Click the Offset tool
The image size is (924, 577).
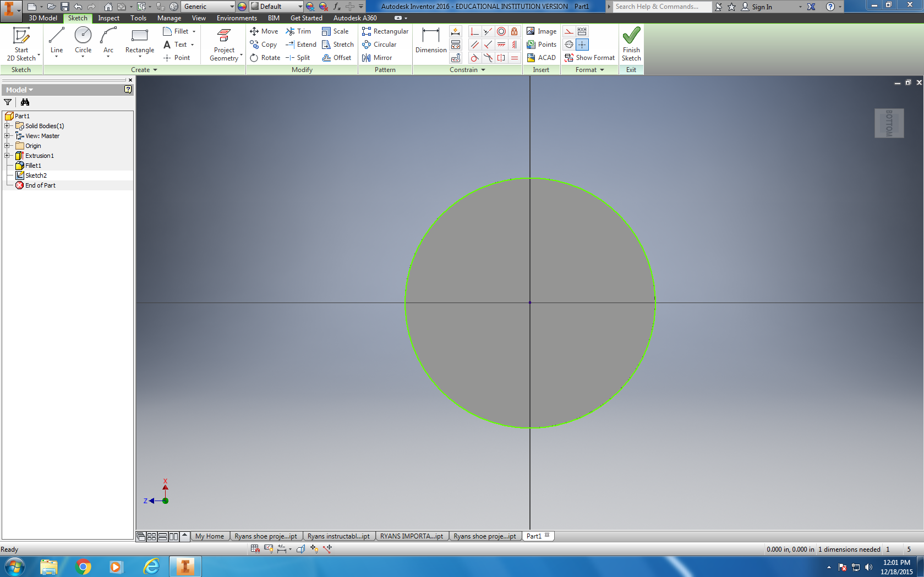tap(337, 58)
